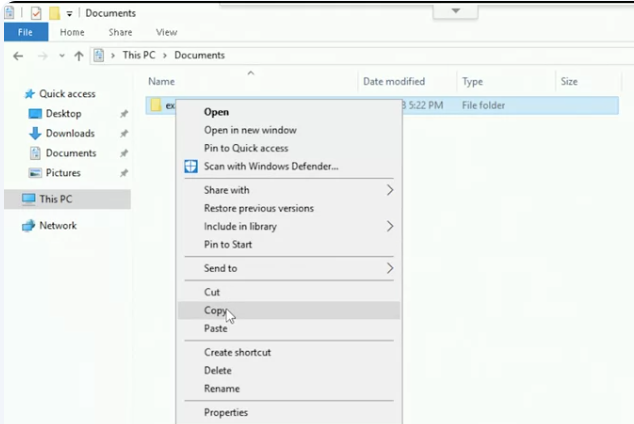The width and height of the screenshot is (634, 424).
Task: Click the Forward navigation arrow
Action: 42,56
